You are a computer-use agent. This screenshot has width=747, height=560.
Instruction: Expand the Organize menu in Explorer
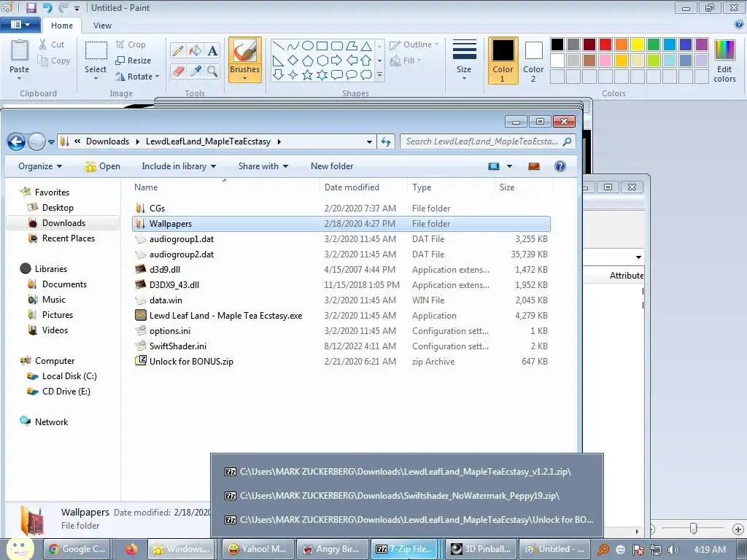click(x=40, y=166)
